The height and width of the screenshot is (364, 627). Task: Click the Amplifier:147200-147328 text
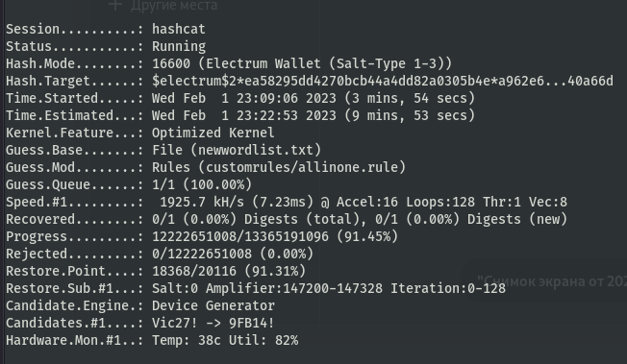click(294, 288)
